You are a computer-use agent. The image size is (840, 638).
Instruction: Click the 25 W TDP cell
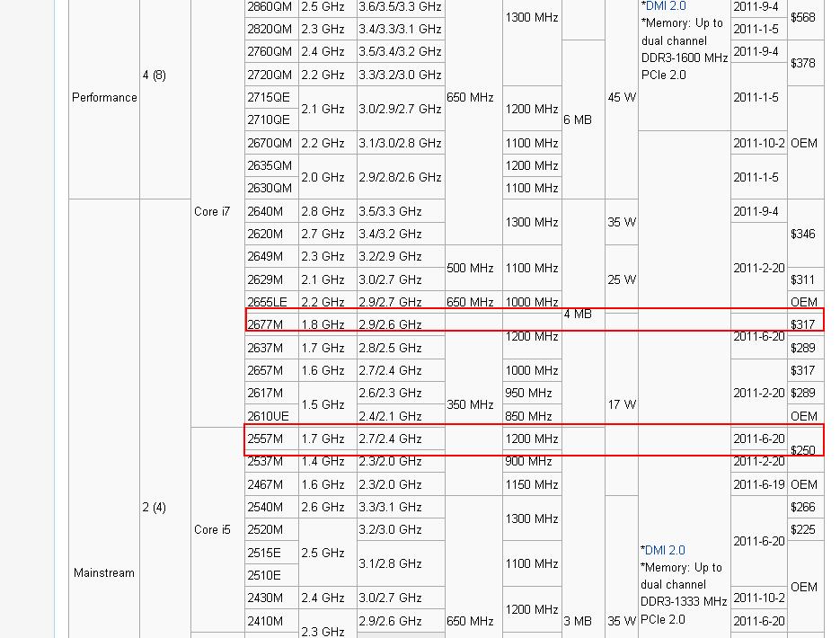tap(622, 279)
